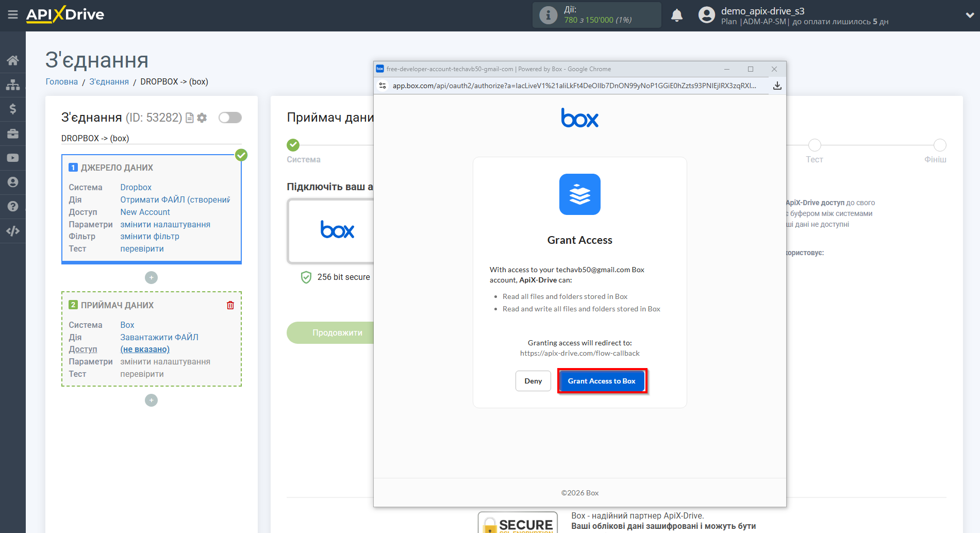Click the plus button below Джерело даних

(x=151, y=277)
